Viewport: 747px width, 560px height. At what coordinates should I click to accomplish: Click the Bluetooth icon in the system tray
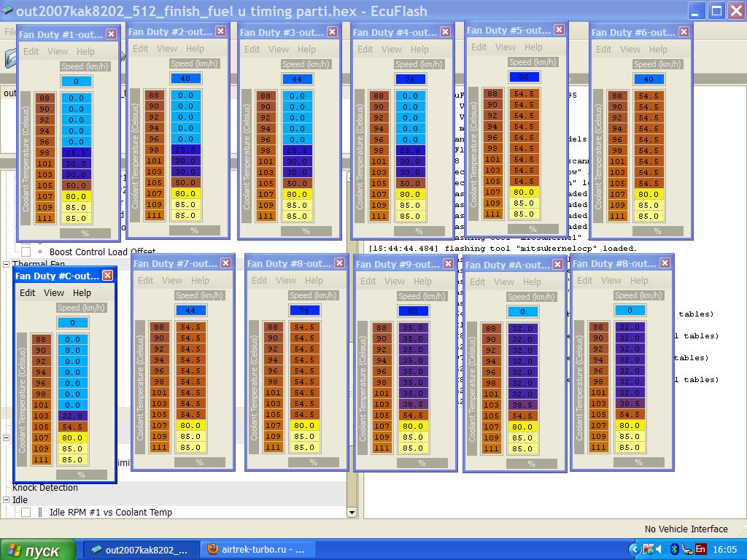tap(675, 549)
